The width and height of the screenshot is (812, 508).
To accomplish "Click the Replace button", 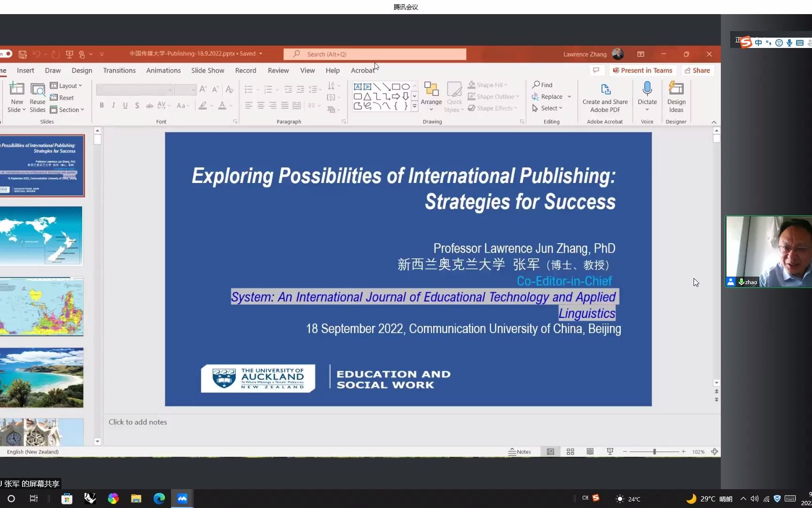I will pyautogui.click(x=547, y=96).
